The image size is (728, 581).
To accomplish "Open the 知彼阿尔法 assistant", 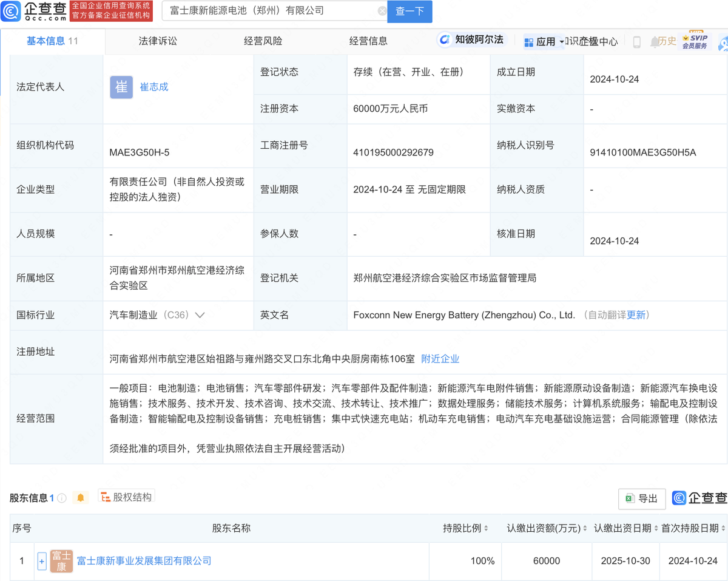I will click(472, 39).
